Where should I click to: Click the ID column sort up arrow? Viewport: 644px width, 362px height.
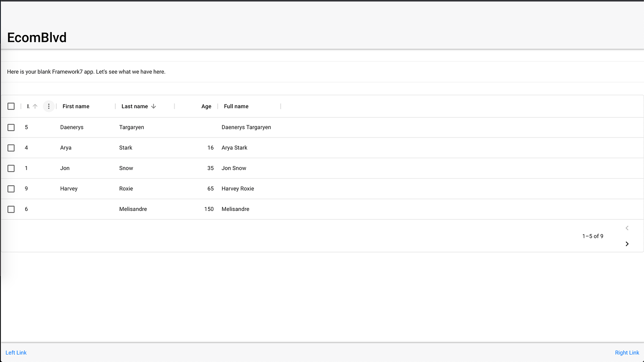35,106
